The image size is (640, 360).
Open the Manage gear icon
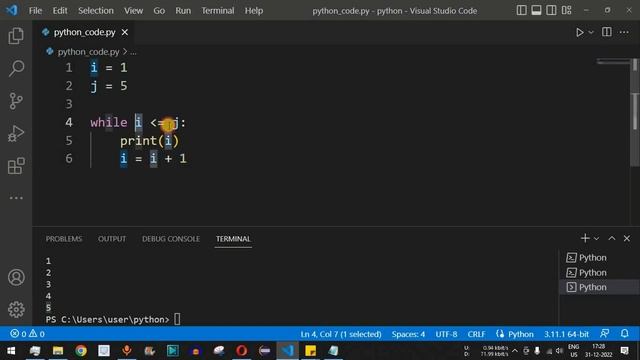tap(16, 309)
